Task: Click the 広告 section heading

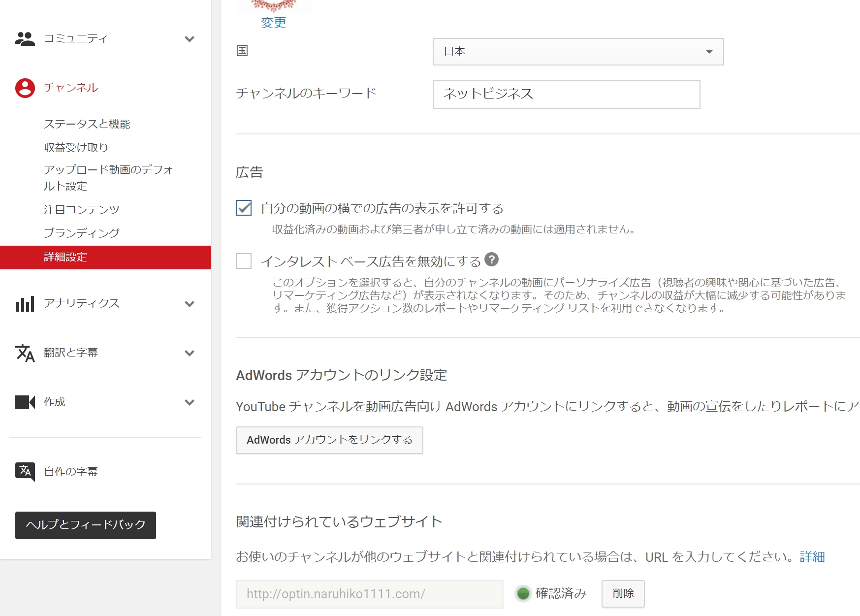Action: click(x=250, y=172)
